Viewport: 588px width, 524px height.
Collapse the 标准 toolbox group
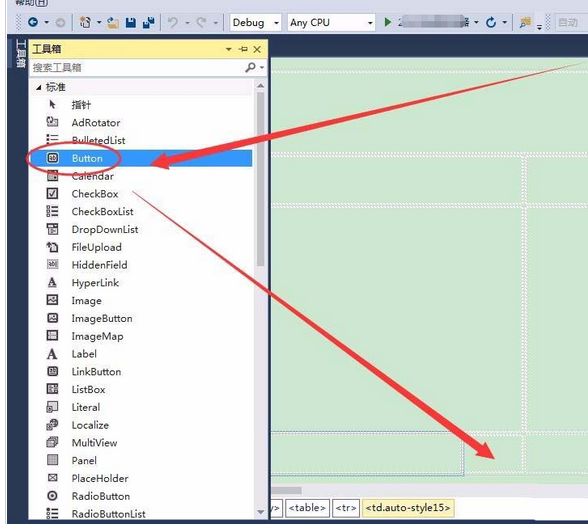coord(38,87)
